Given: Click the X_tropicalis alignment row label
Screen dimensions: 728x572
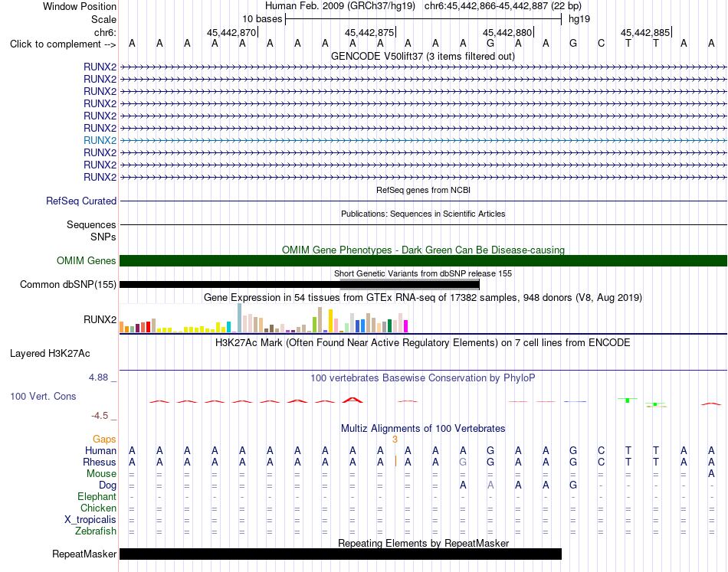Looking at the screenshot, I should point(90,520).
